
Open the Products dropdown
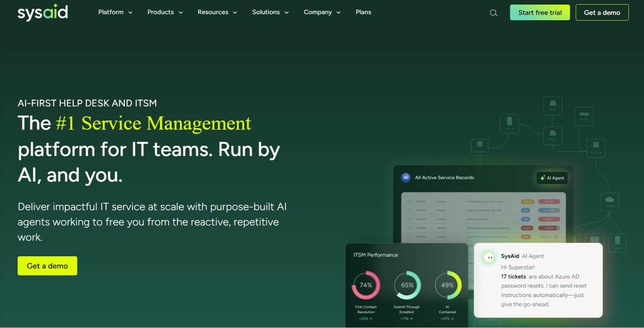pyautogui.click(x=165, y=12)
